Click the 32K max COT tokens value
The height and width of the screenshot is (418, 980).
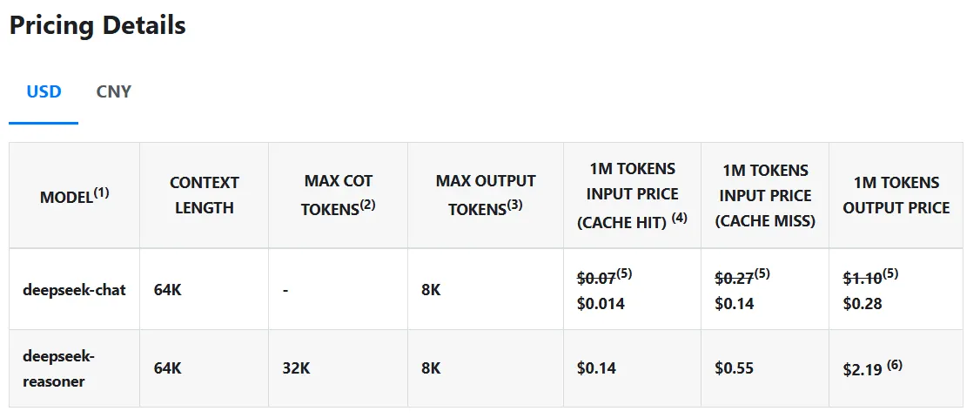click(x=296, y=368)
